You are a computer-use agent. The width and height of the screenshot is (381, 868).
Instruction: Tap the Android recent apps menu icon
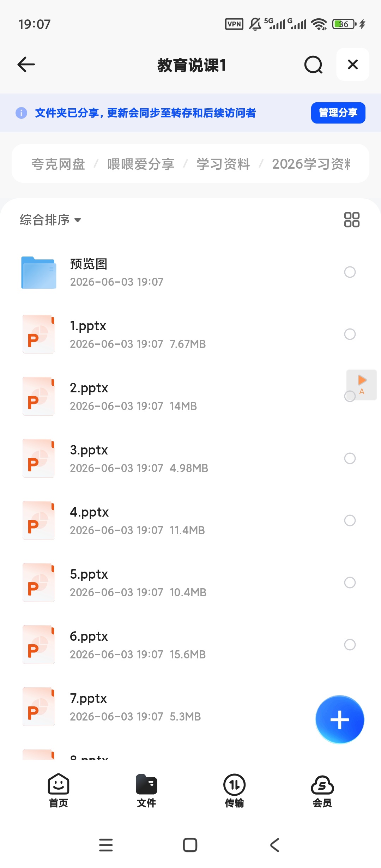[106, 845]
